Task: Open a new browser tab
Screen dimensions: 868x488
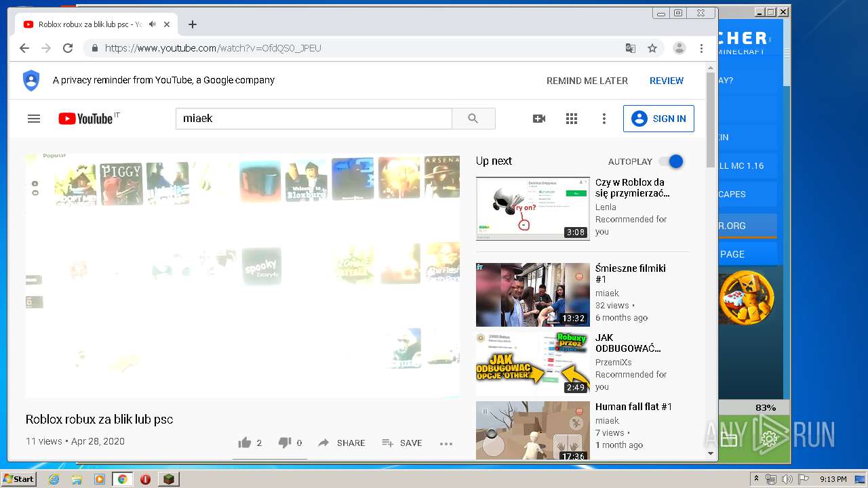Action: [193, 24]
